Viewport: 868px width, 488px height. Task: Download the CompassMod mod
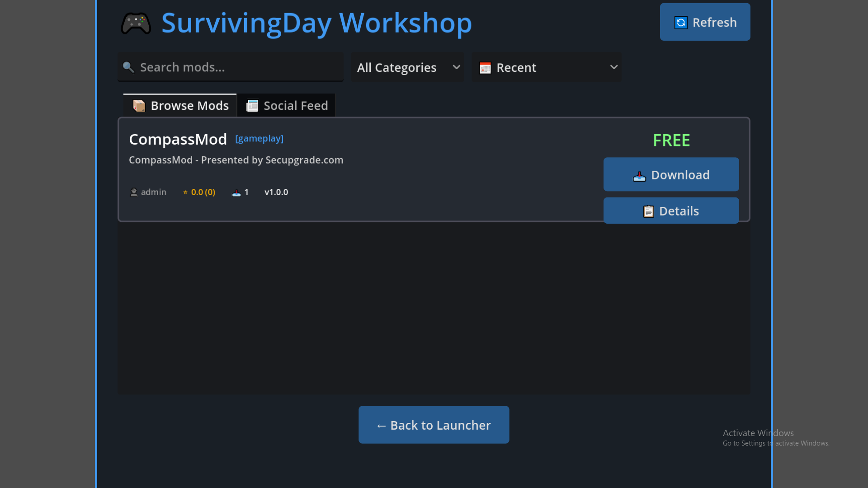[x=671, y=175]
